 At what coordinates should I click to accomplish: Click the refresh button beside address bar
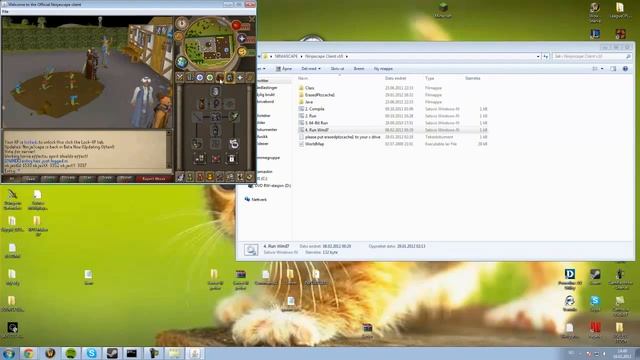coord(546,56)
